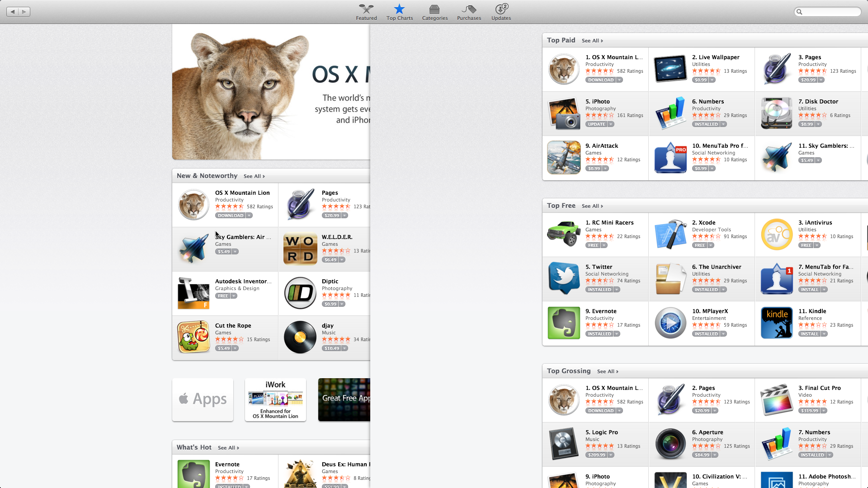
Task: Open The Unarchiver icon
Action: tap(670, 279)
